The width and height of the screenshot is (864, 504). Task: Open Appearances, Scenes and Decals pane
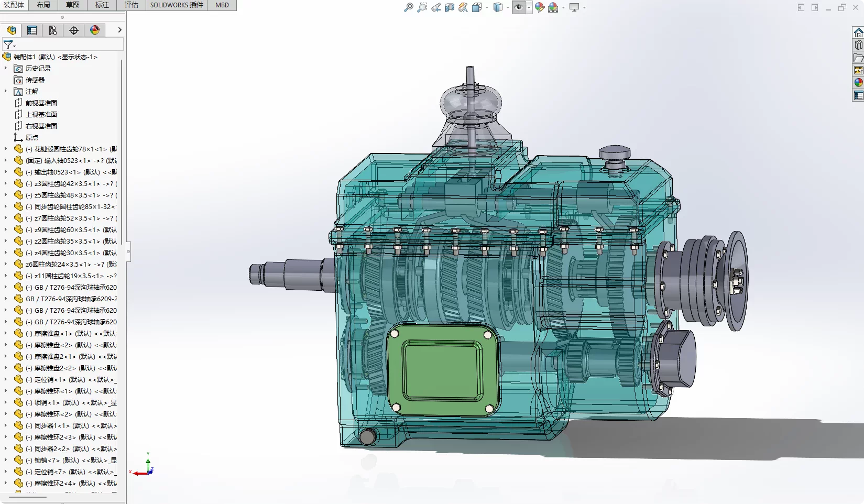click(858, 83)
